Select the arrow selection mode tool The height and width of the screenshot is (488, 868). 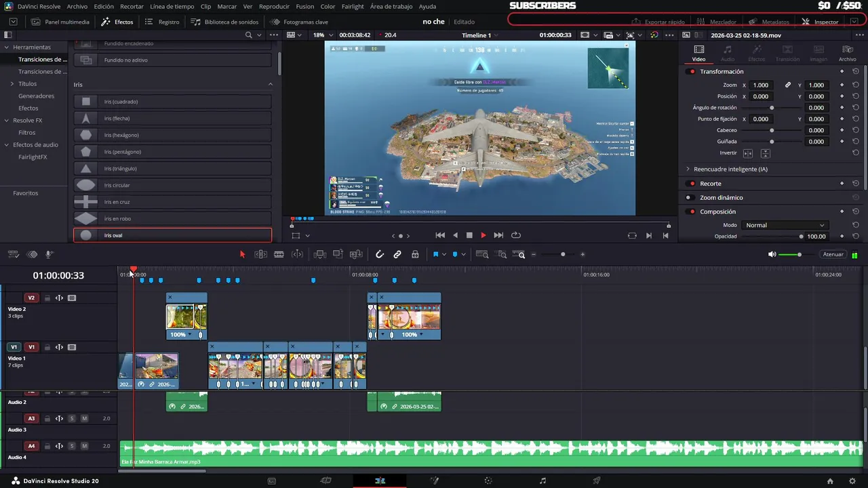click(x=242, y=254)
